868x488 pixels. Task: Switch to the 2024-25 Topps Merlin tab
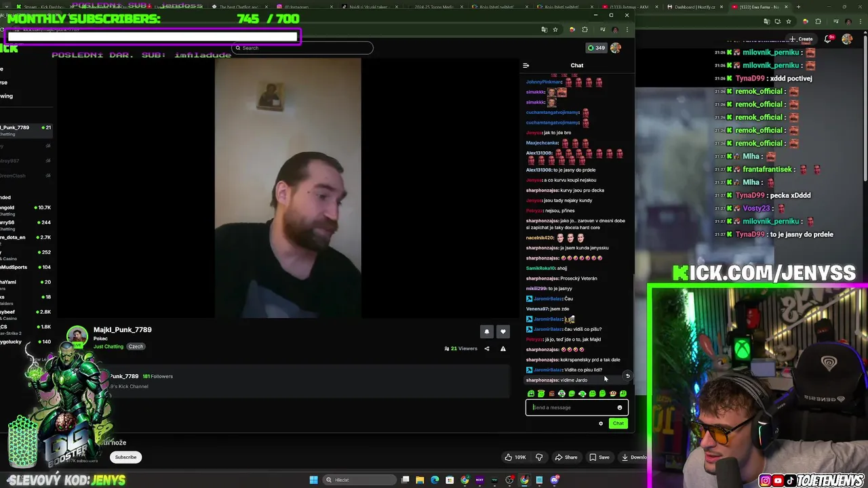(x=436, y=7)
